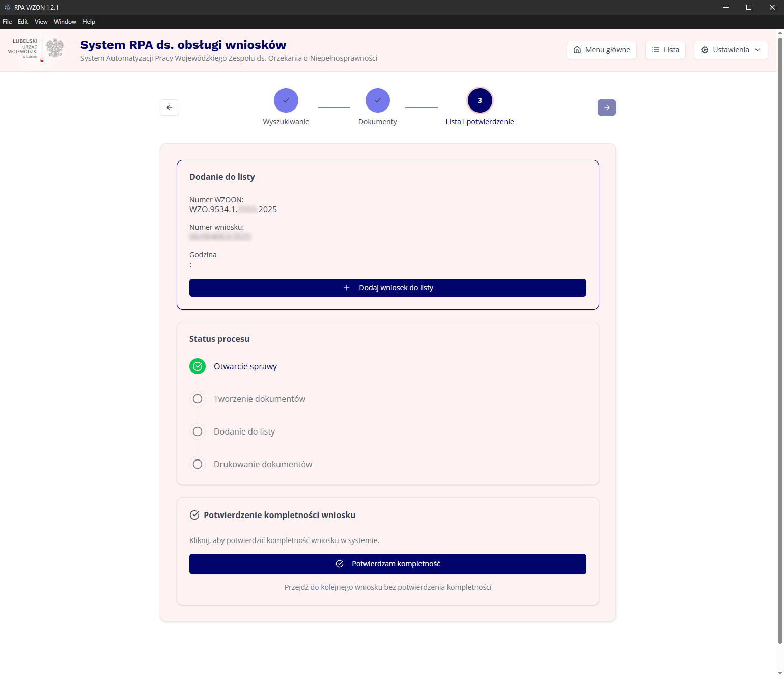
Task: Click the gear icon on Ustawienia
Action: tap(705, 50)
